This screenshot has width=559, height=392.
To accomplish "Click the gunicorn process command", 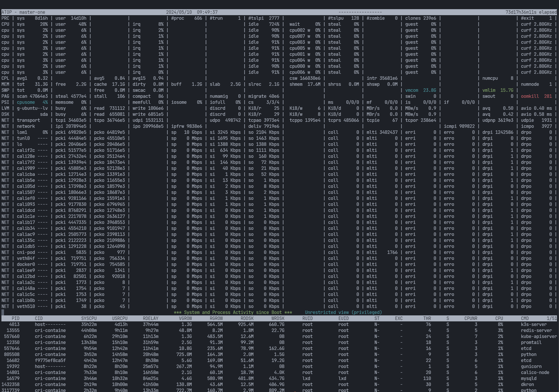I will tap(531, 366).
